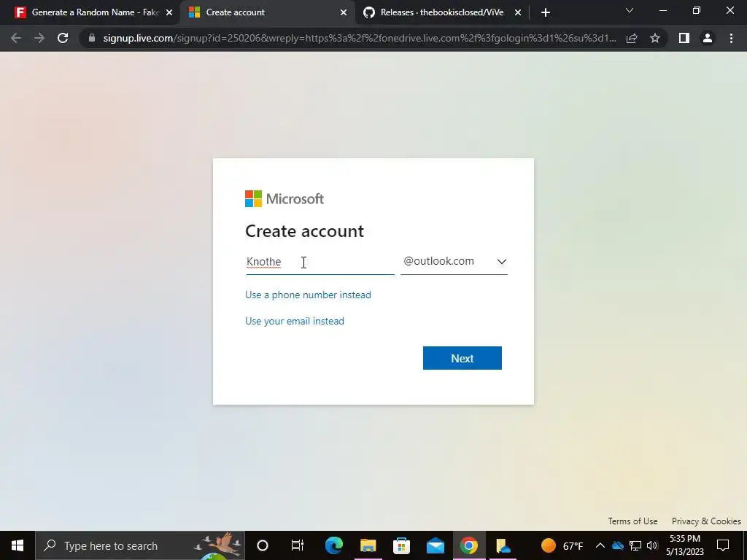This screenshot has width=747, height=560.
Task: Select the Create account tab
Action: point(268,12)
